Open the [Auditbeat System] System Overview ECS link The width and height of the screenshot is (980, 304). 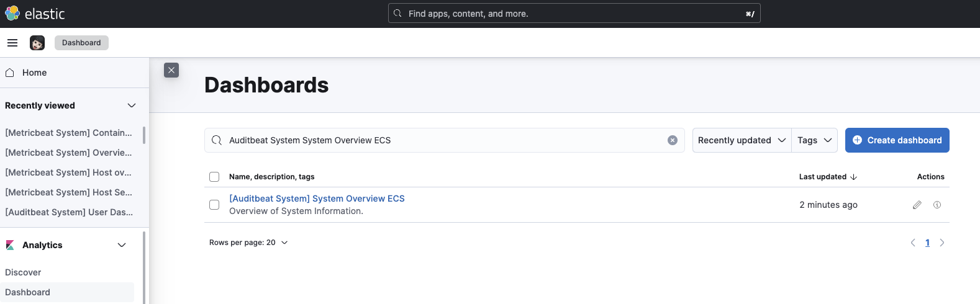[317, 199]
